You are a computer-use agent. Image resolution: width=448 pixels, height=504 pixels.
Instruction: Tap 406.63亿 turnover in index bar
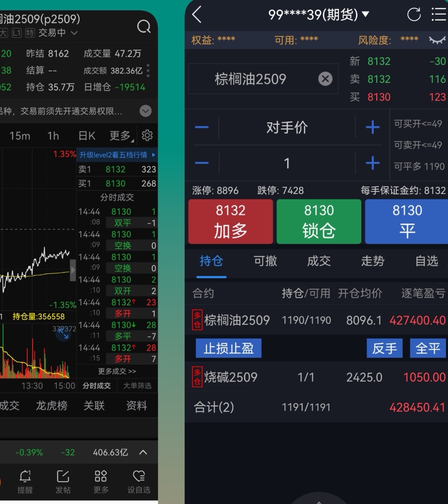110,452
